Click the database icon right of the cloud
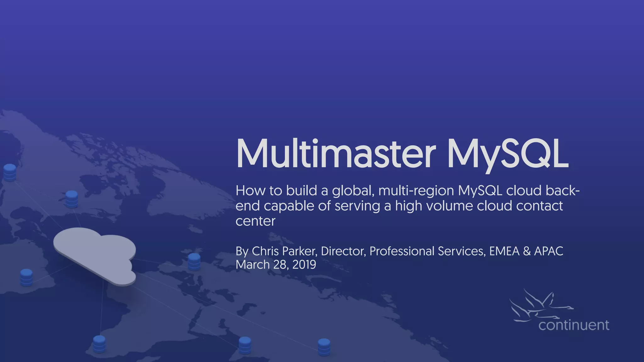Image resolution: width=644 pixels, height=362 pixels. (194, 261)
